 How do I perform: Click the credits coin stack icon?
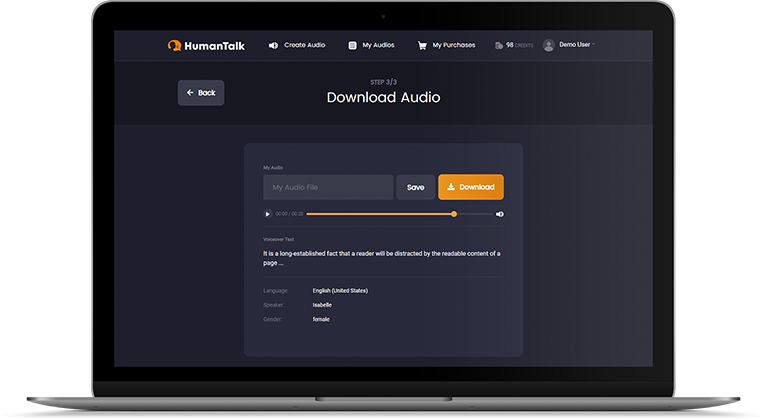click(x=498, y=45)
